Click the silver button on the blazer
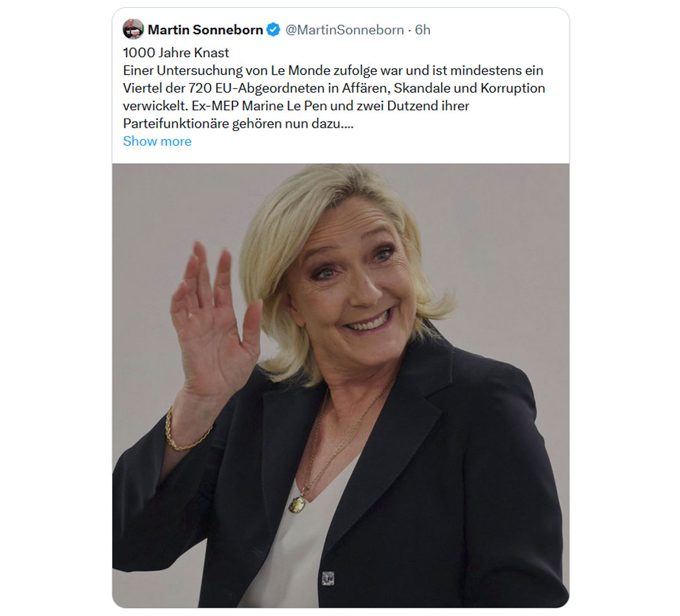680x616 pixels. [x=328, y=578]
